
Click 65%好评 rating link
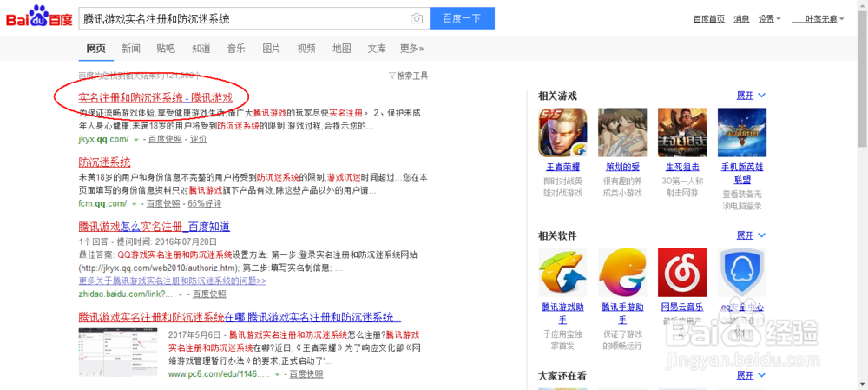tap(205, 203)
